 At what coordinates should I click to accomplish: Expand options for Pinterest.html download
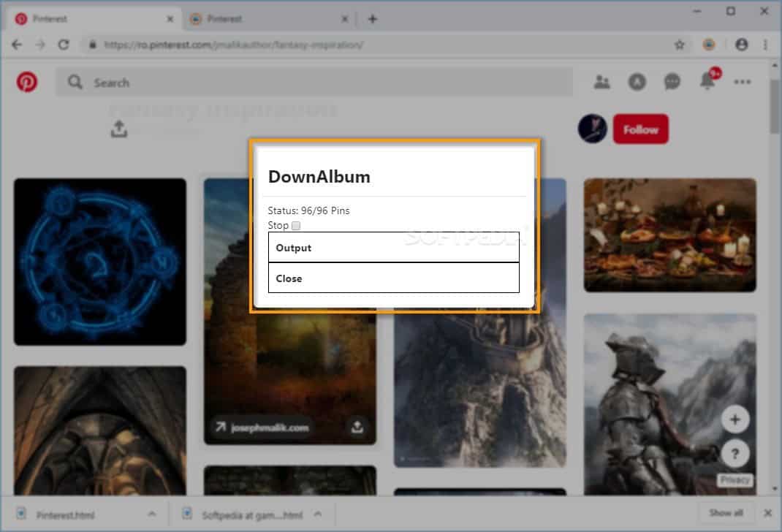(x=153, y=514)
